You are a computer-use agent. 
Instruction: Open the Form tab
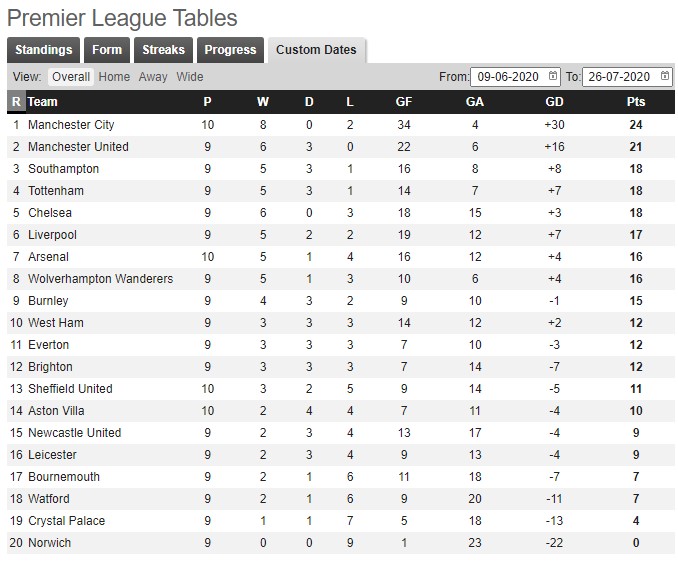click(107, 50)
